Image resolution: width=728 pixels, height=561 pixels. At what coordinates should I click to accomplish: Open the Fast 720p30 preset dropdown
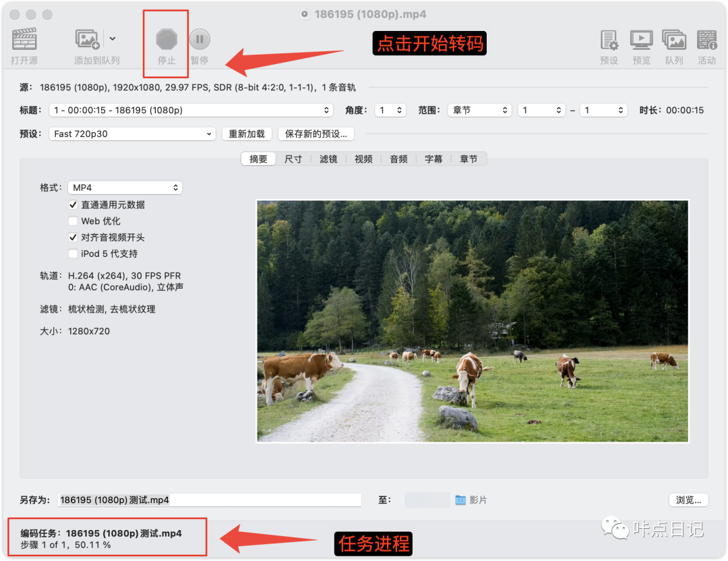[132, 134]
